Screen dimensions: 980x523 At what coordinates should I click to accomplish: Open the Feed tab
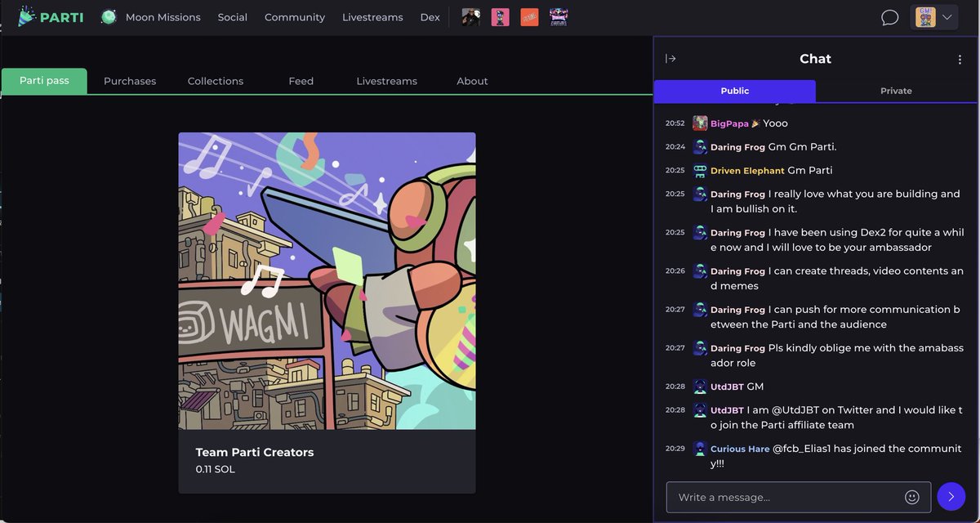tap(301, 81)
